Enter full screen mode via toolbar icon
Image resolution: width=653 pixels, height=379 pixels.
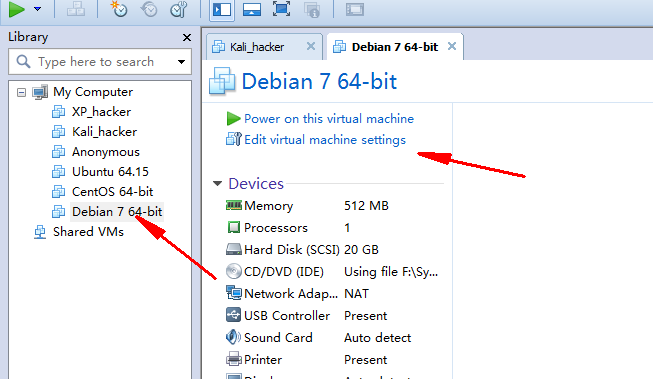coord(282,9)
